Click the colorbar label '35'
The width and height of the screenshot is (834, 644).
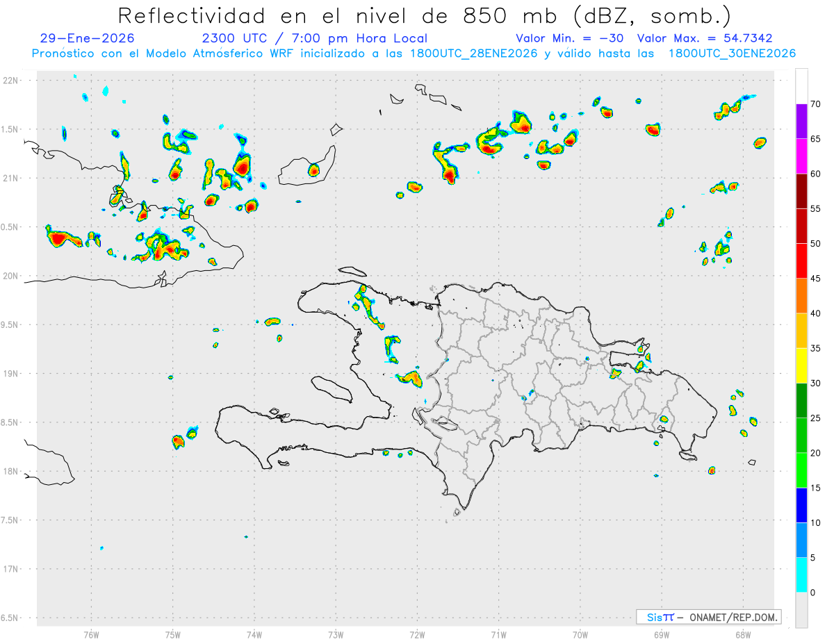point(815,348)
